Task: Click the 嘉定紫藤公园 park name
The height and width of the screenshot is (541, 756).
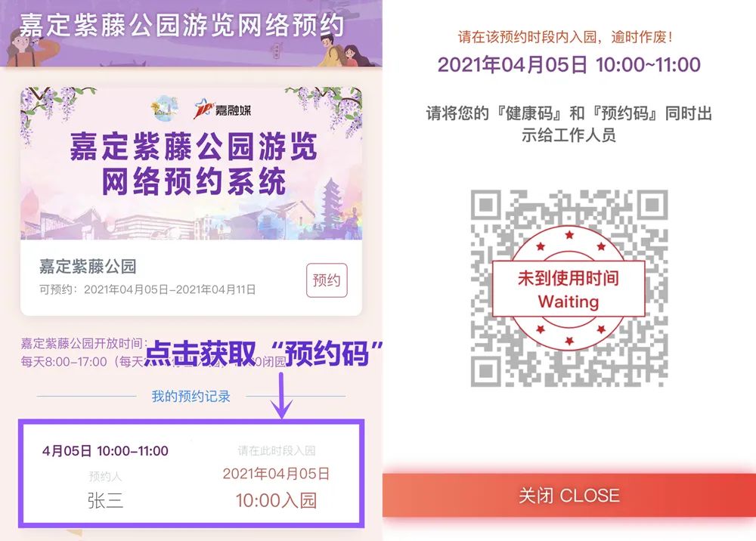Action: (88, 267)
